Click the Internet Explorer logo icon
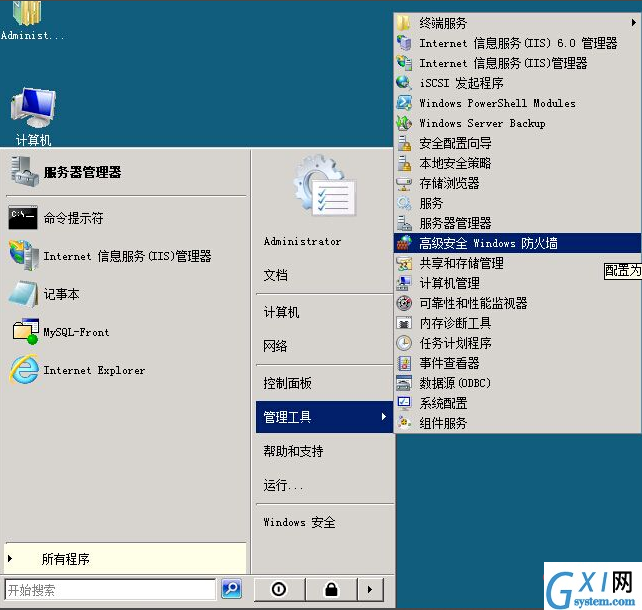Viewport: 642px width, 610px height. point(25,370)
